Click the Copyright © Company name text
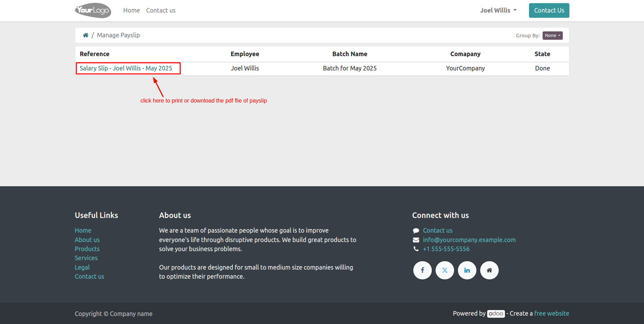 [114, 314]
